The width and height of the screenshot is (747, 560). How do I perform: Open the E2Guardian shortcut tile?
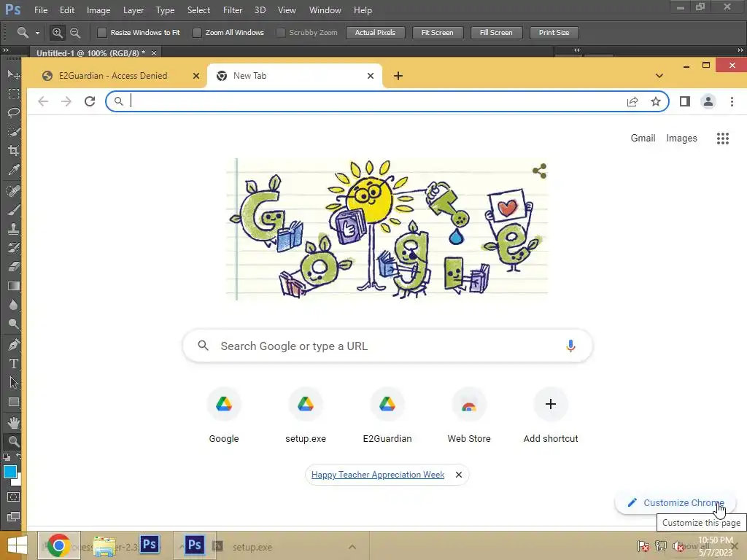387,416
